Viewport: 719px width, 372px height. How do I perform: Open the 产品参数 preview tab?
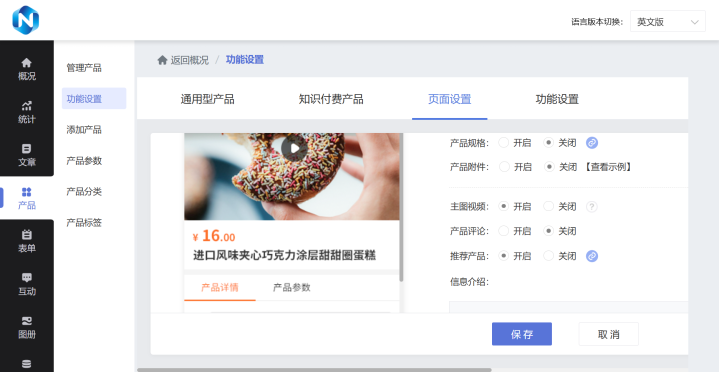(292, 288)
